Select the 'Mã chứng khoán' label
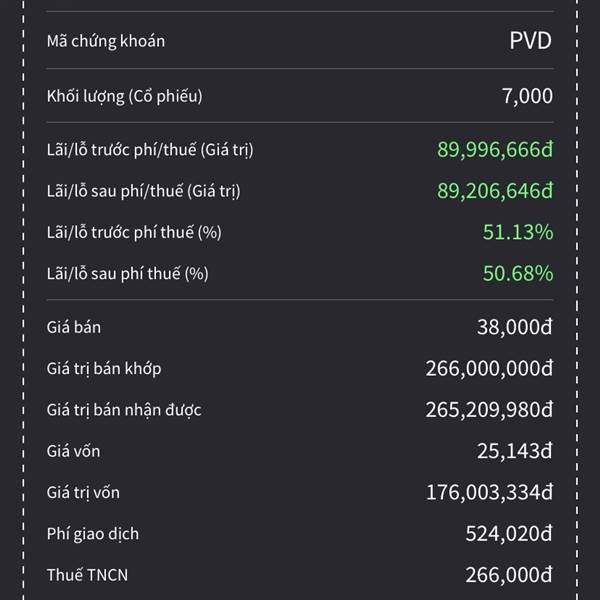 pyautogui.click(x=106, y=42)
